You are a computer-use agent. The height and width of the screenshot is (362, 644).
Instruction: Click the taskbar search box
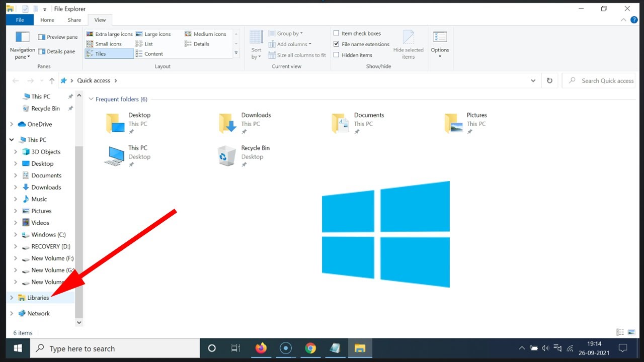pos(115,348)
